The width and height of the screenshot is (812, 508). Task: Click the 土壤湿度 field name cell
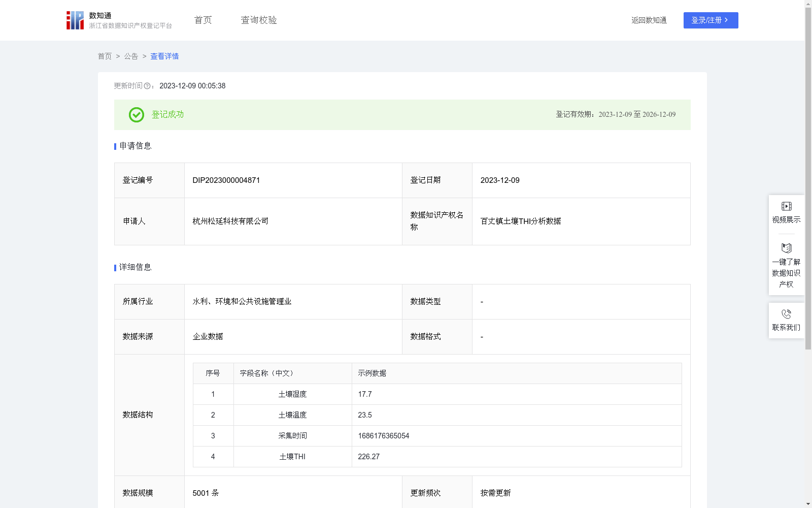(x=293, y=394)
